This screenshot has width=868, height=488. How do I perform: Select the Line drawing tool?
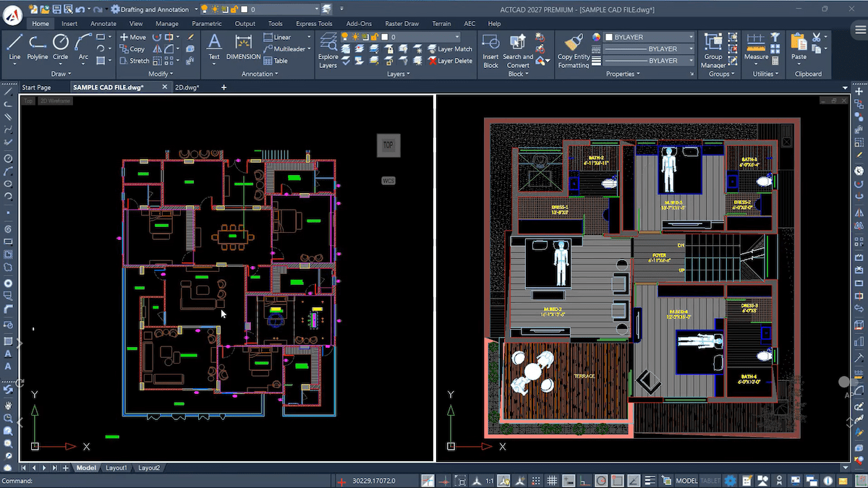click(14, 47)
